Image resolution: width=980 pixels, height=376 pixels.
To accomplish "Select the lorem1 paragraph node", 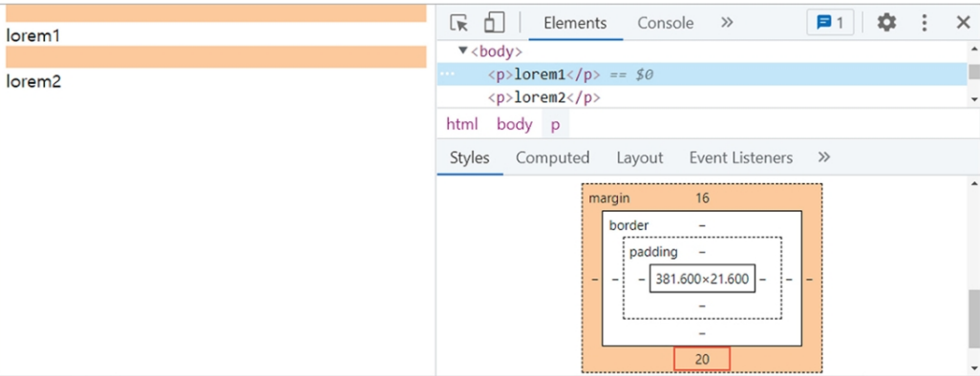I will pyautogui.click(x=702, y=74).
